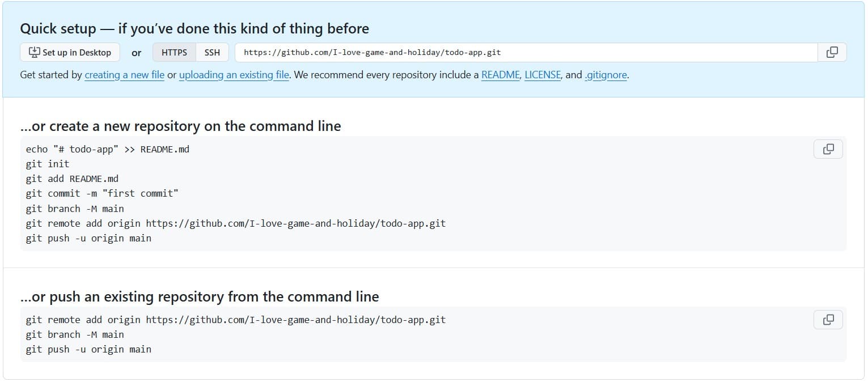Image resolution: width=868 pixels, height=382 pixels.
Task: Click the echo README.md command line
Action: click(108, 149)
